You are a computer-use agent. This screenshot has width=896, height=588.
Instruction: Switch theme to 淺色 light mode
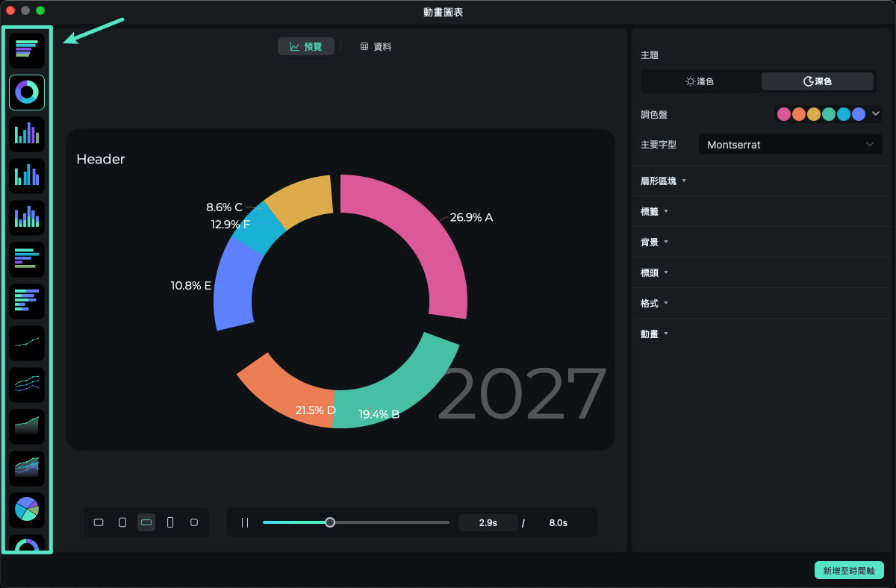[700, 81]
